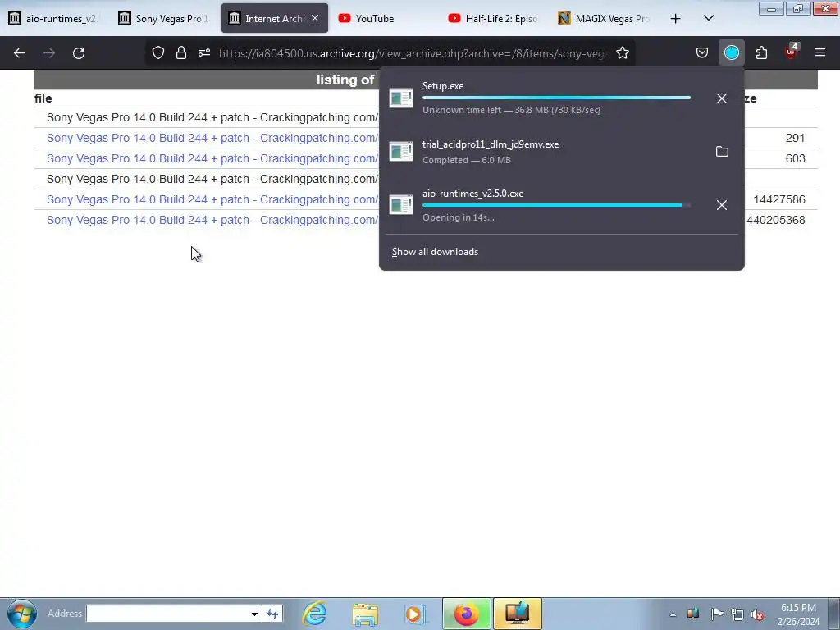840x630 pixels.
Task: Go back to the previous page
Action: point(20,53)
